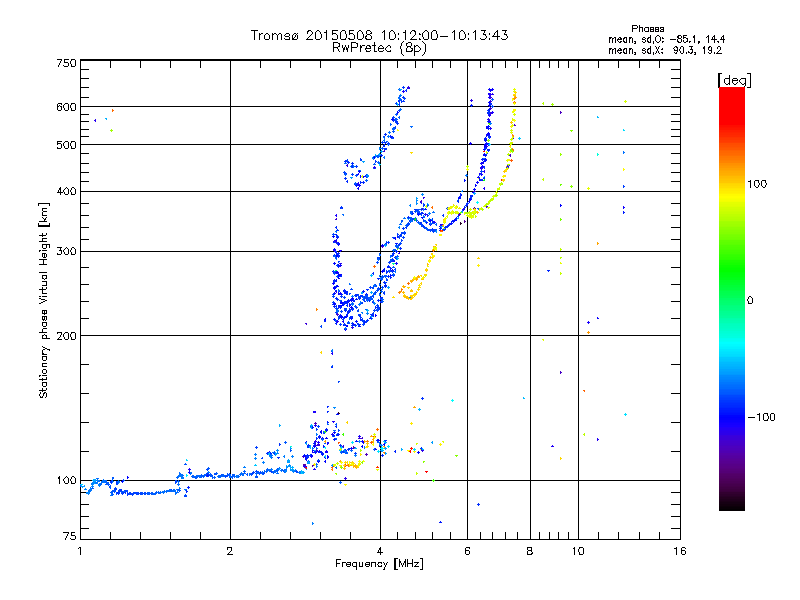Click the colorbar tick label '0'

750,301
